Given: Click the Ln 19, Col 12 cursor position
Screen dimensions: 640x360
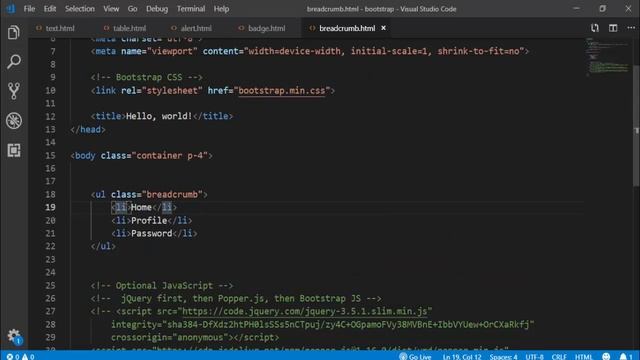Looking at the screenshot, I should tap(462, 356).
